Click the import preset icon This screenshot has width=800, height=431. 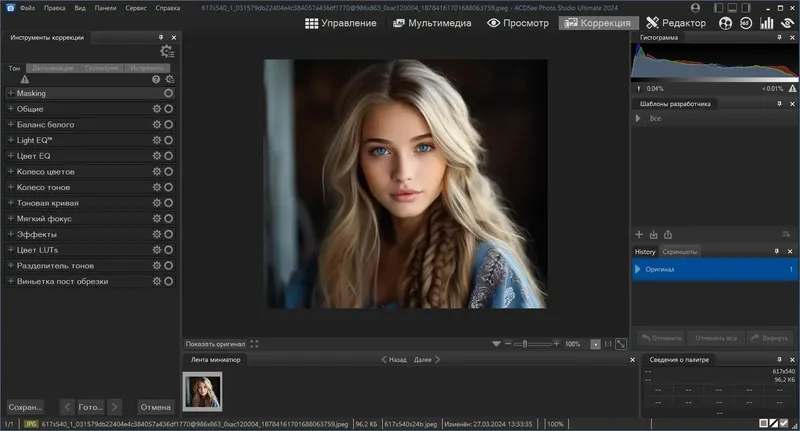tap(654, 235)
